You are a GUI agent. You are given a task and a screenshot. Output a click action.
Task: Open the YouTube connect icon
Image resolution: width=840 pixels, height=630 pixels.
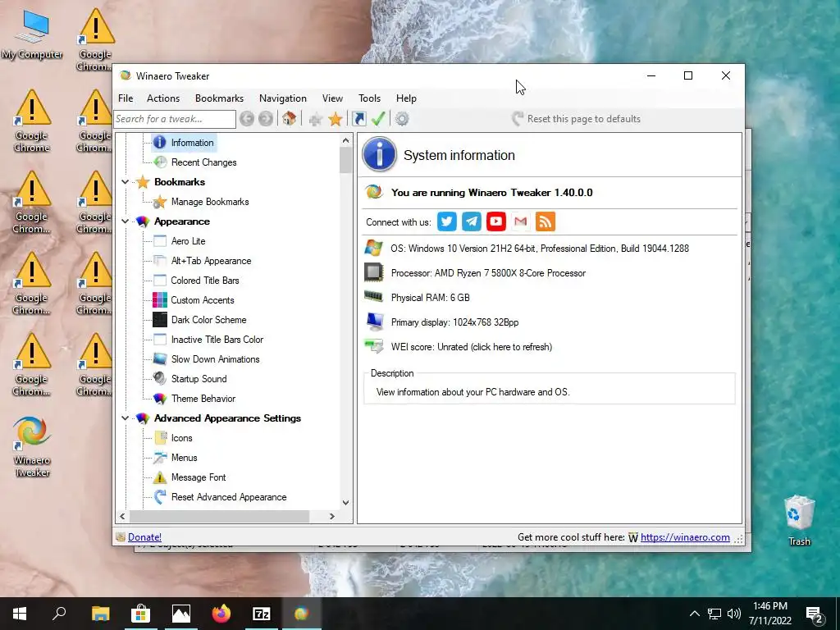[496, 221]
